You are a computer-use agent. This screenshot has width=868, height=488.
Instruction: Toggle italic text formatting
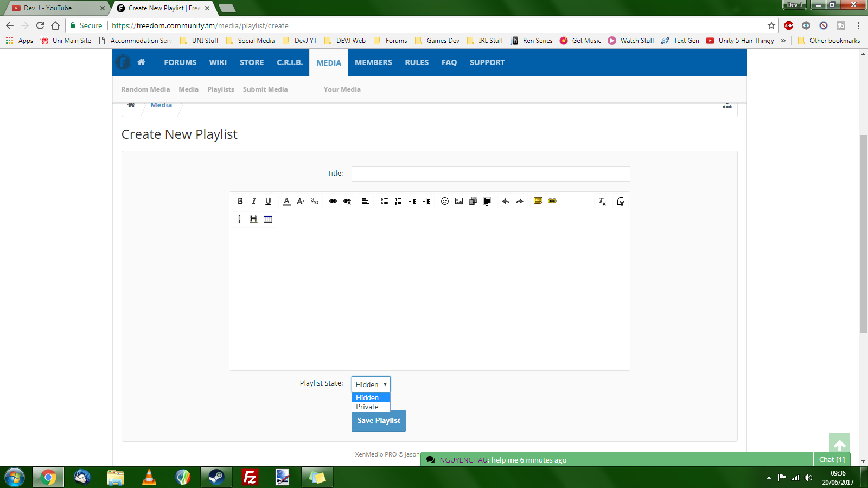(x=253, y=201)
